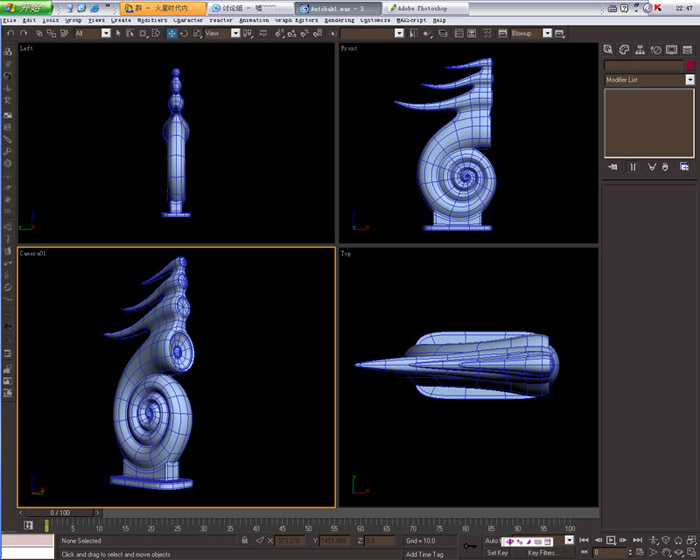Activate the Select and Scale tool

click(x=197, y=33)
